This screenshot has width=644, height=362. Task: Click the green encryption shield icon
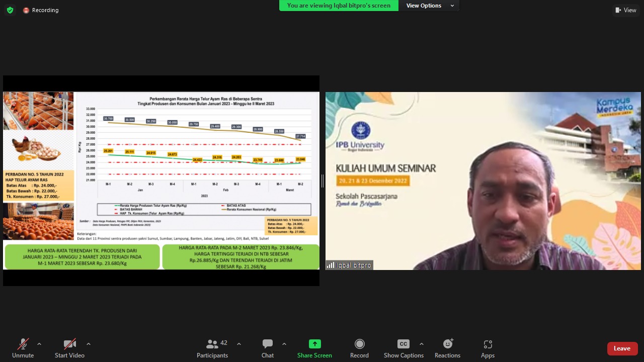coord(10,10)
